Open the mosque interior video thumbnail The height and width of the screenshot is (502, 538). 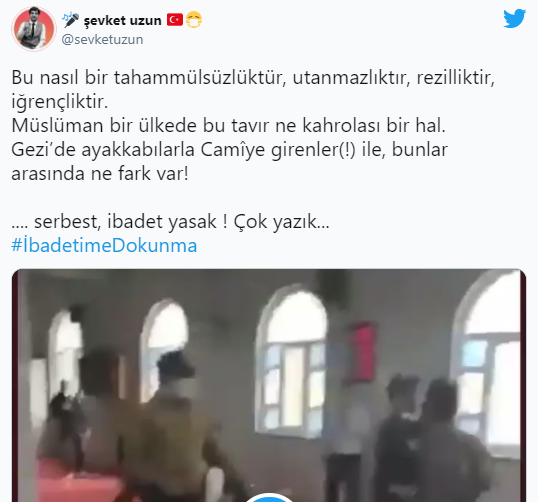coord(269,385)
